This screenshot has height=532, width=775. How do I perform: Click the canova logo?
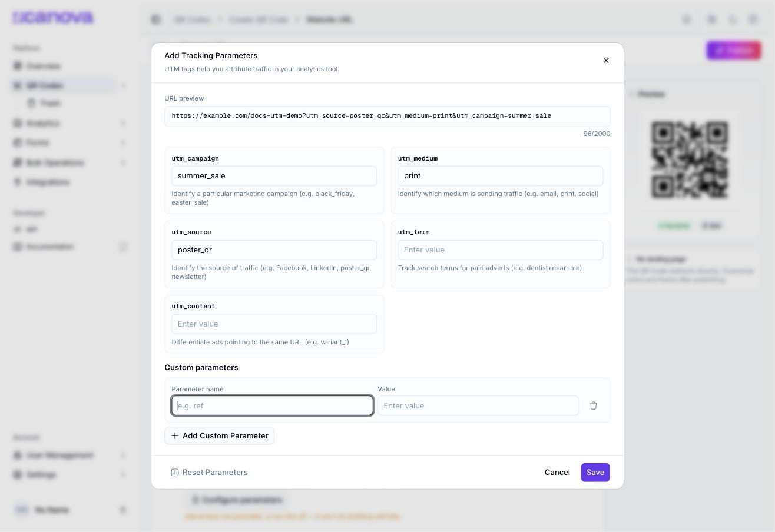click(x=53, y=18)
